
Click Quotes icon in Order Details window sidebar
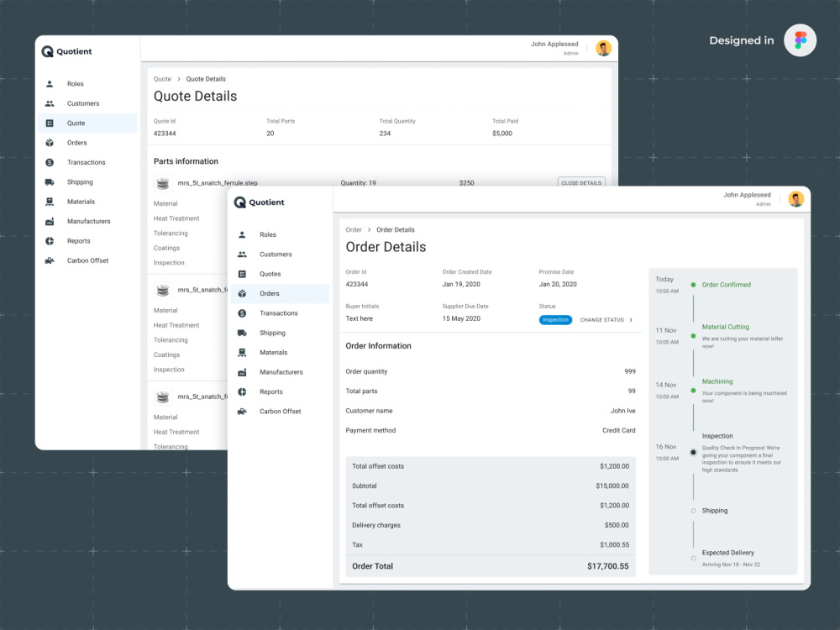tap(242, 275)
